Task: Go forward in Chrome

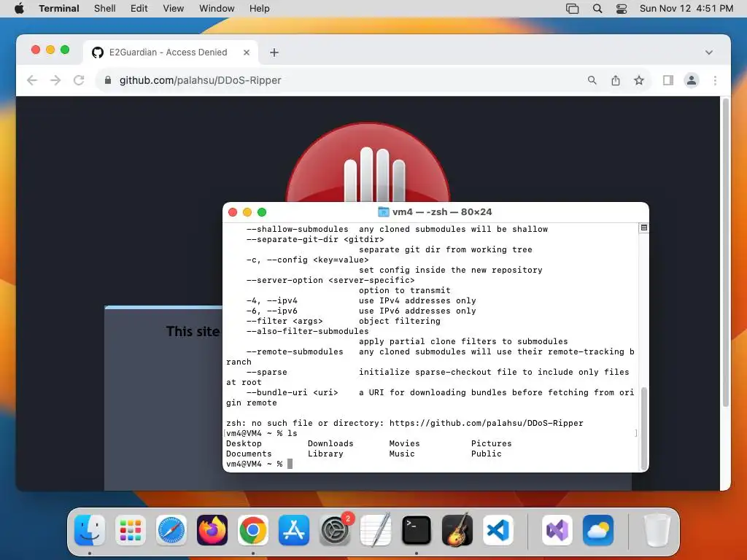Action: [x=55, y=80]
